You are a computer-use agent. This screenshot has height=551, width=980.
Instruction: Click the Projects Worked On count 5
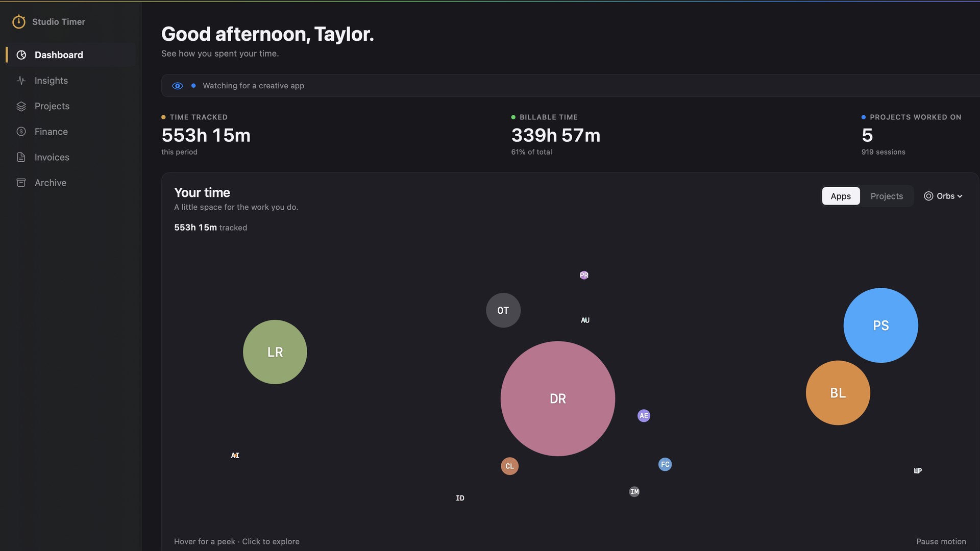pyautogui.click(x=867, y=135)
